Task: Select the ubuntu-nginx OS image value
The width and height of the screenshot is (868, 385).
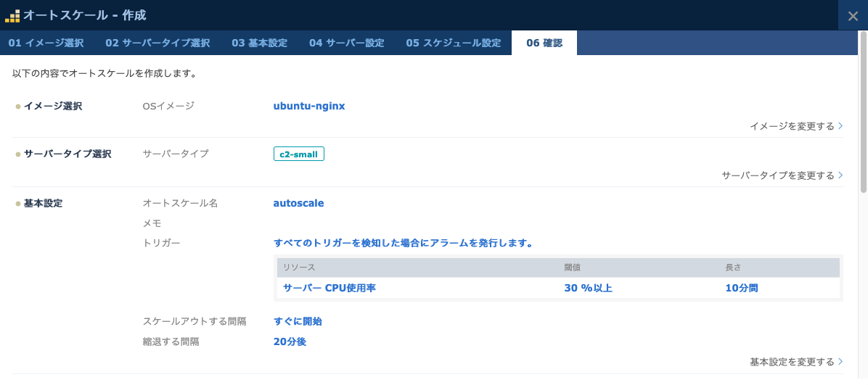Action: [308, 106]
